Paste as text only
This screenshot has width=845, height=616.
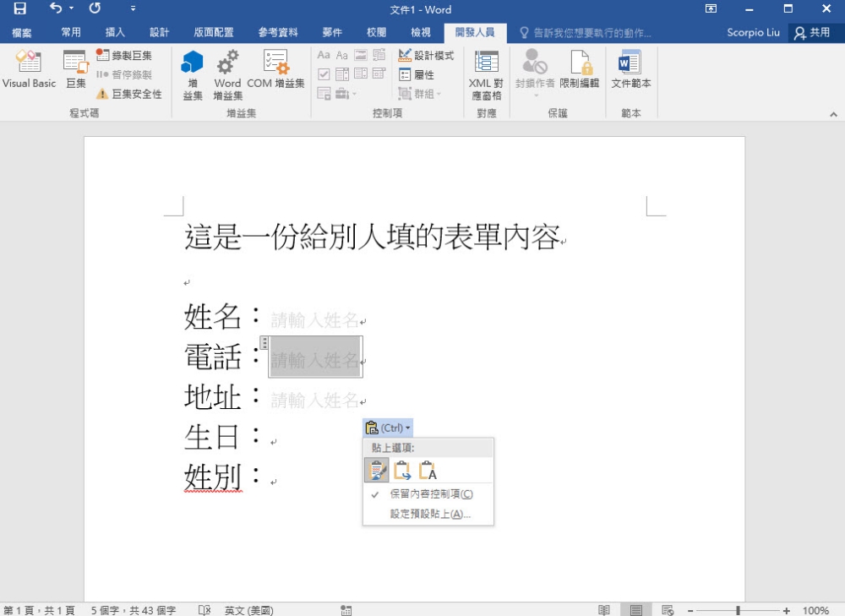pyautogui.click(x=428, y=470)
